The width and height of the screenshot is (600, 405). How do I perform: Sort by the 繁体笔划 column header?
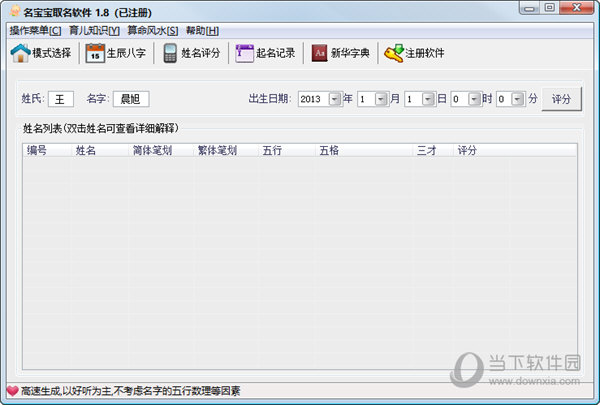[226, 150]
